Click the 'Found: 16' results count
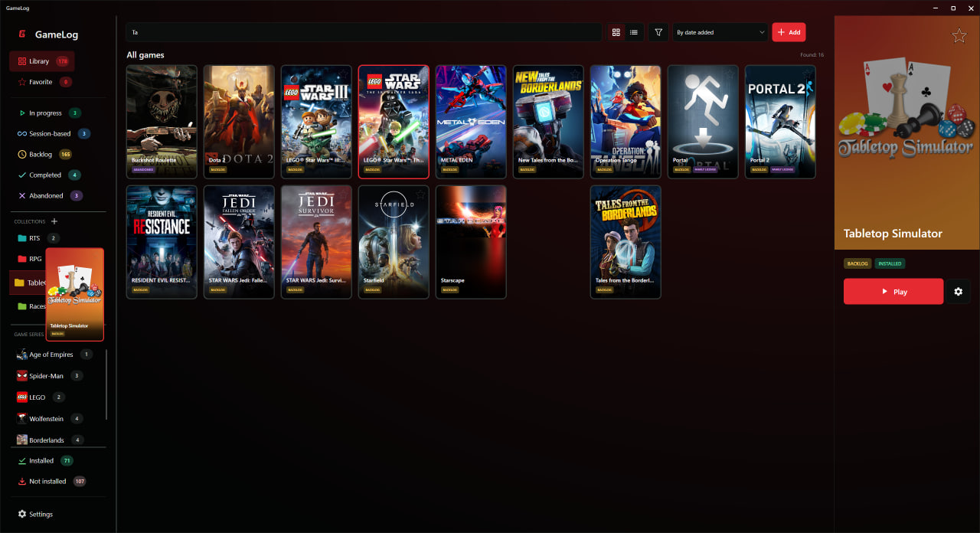The width and height of the screenshot is (980, 533). click(x=811, y=55)
